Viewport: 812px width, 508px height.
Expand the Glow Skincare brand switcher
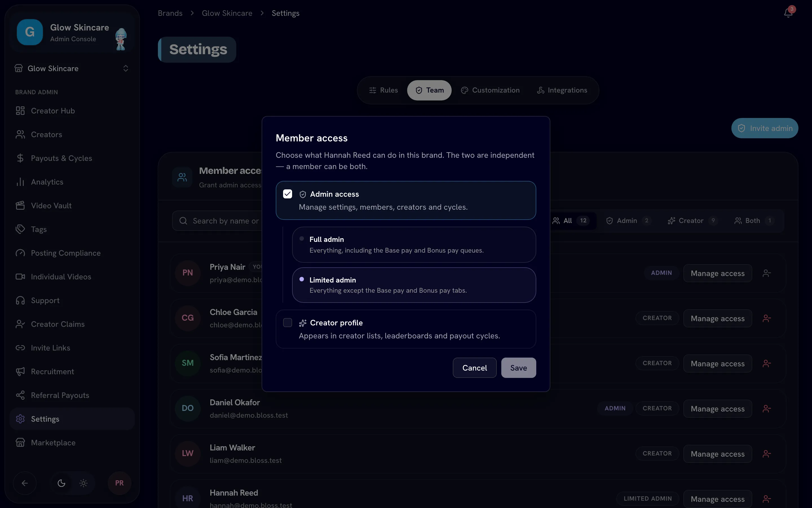click(72, 69)
